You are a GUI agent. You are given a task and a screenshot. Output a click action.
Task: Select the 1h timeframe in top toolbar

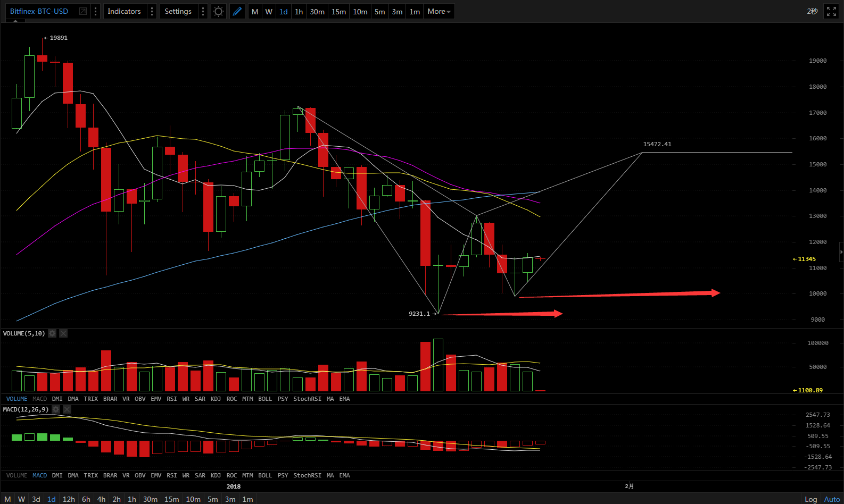click(x=299, y=11)
